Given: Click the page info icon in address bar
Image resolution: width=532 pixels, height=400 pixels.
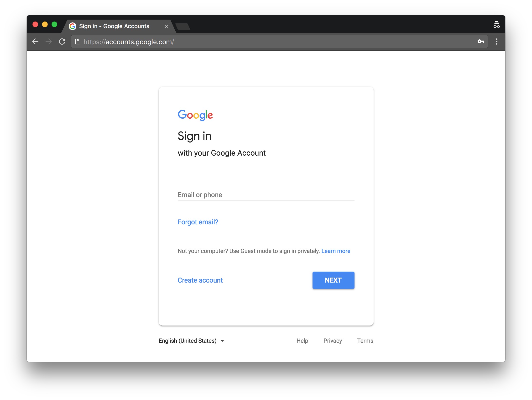Looking at the screenshot, I should [77, 41].
